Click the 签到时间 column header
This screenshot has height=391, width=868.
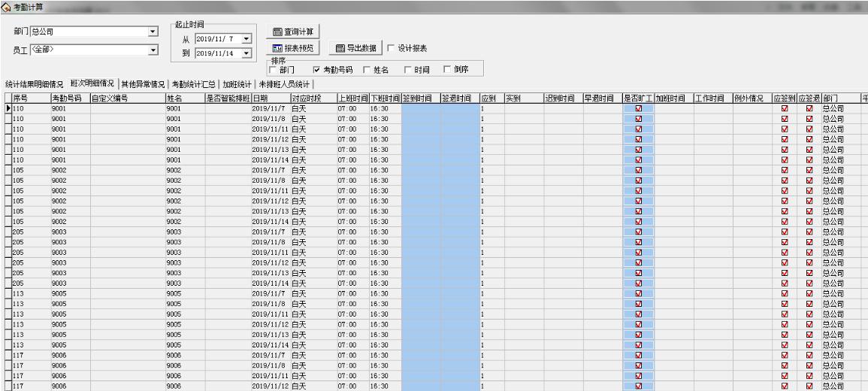click(x=421, y=98)
